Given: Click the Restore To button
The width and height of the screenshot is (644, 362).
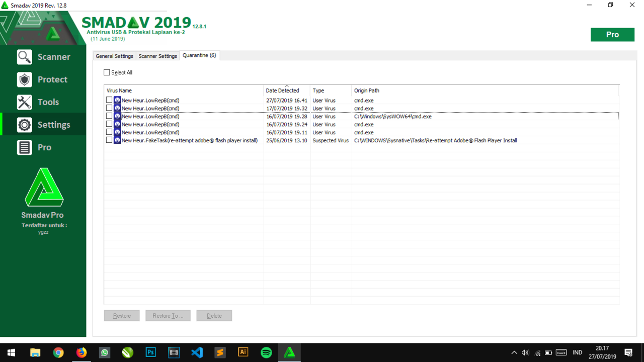Looking at the screenshot, I should 168,316.
